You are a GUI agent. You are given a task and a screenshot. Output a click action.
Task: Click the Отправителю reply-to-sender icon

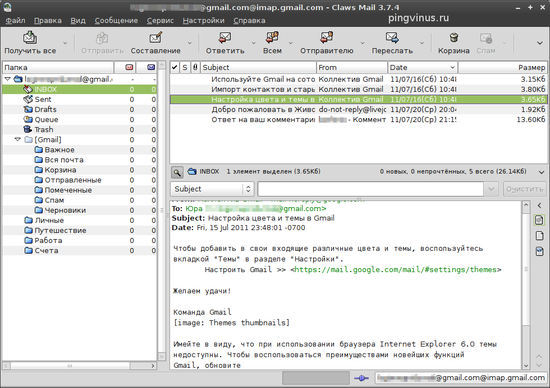[326, 38]
